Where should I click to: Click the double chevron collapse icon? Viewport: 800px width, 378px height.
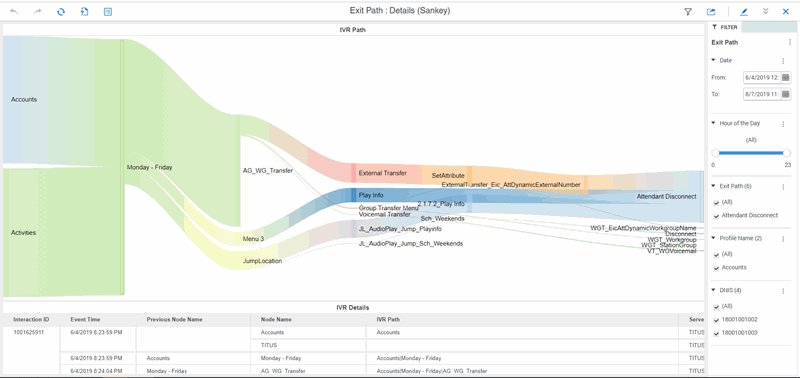(765, 11)
